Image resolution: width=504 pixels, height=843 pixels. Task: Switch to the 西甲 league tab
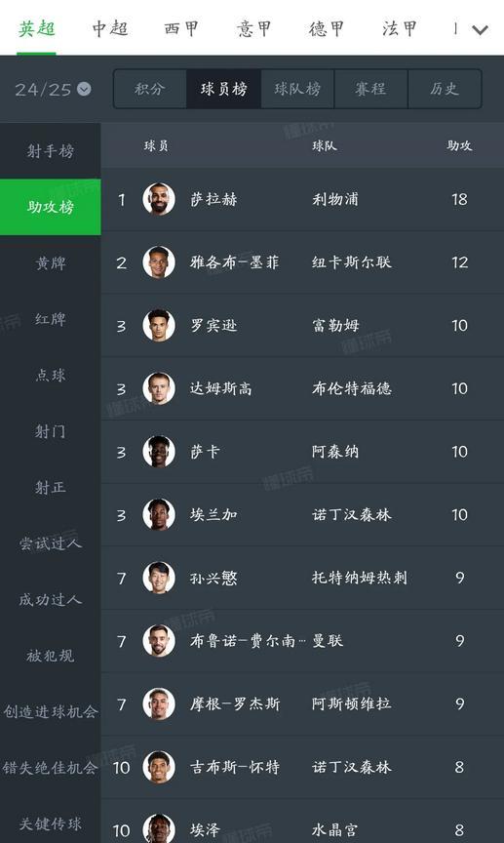(181, 28)
